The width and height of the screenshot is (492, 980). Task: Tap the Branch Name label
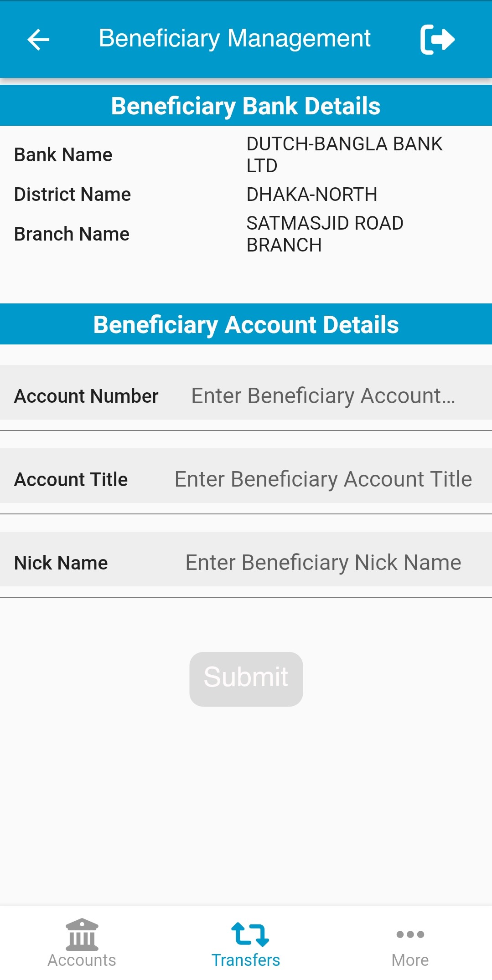(x=72, y=234)
